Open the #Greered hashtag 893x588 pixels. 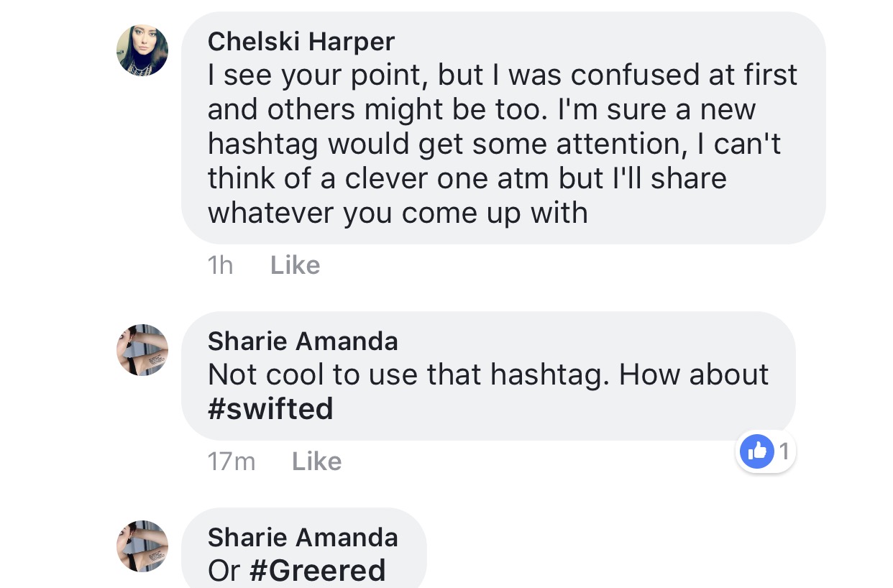click(x=317, y=570)
